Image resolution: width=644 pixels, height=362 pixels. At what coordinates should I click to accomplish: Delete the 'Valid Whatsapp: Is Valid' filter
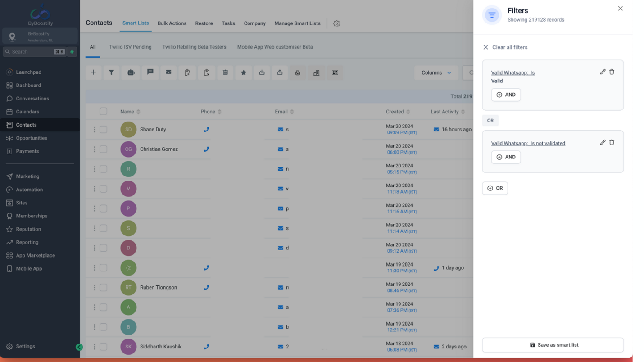point(612,72)
